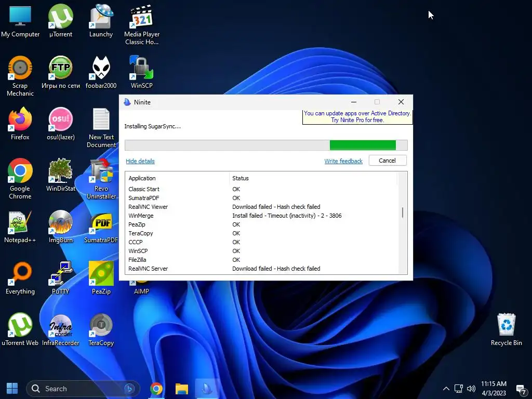
Task: Select the foobar2000 desktop shortcut
Action: click(101, 73)
